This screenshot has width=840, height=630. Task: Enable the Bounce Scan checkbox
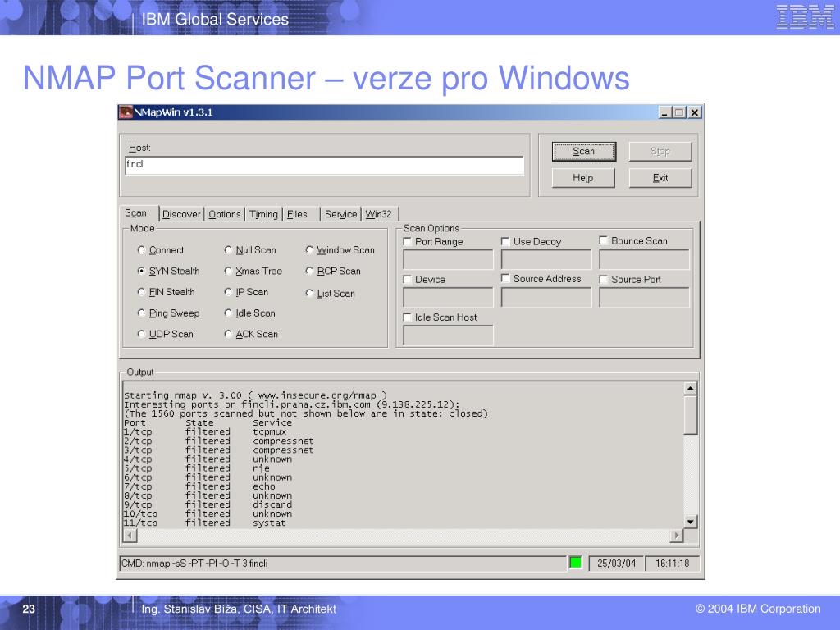coord(603,240)
